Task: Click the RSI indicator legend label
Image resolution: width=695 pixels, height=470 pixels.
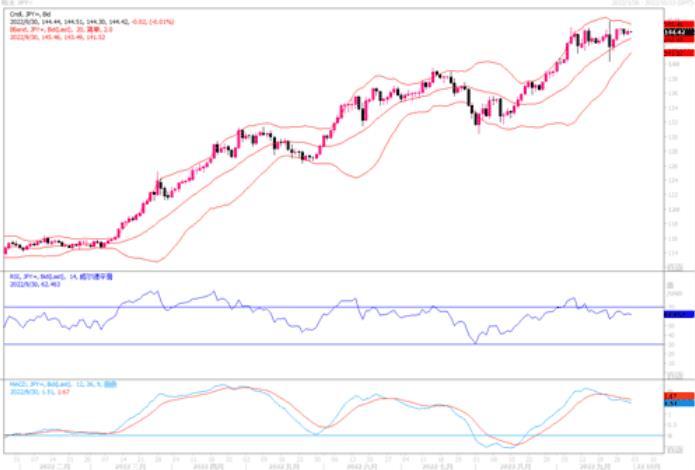Action: point(61,277)
